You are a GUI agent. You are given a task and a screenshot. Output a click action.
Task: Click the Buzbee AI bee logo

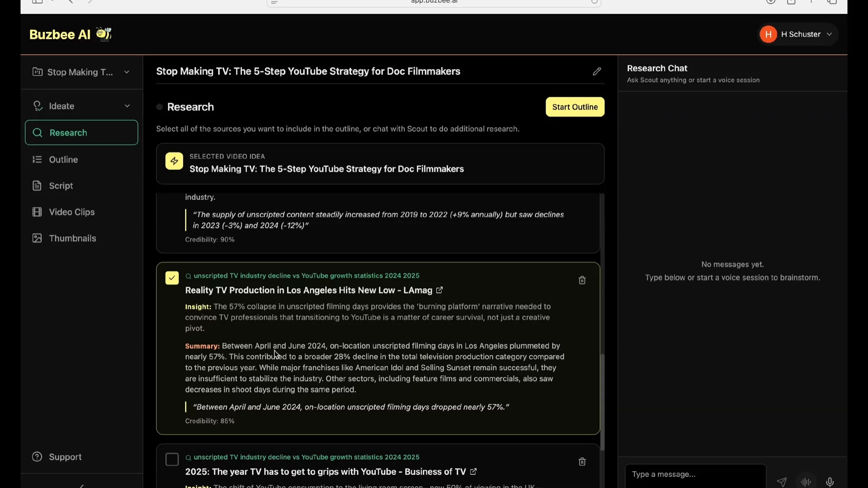104,34
